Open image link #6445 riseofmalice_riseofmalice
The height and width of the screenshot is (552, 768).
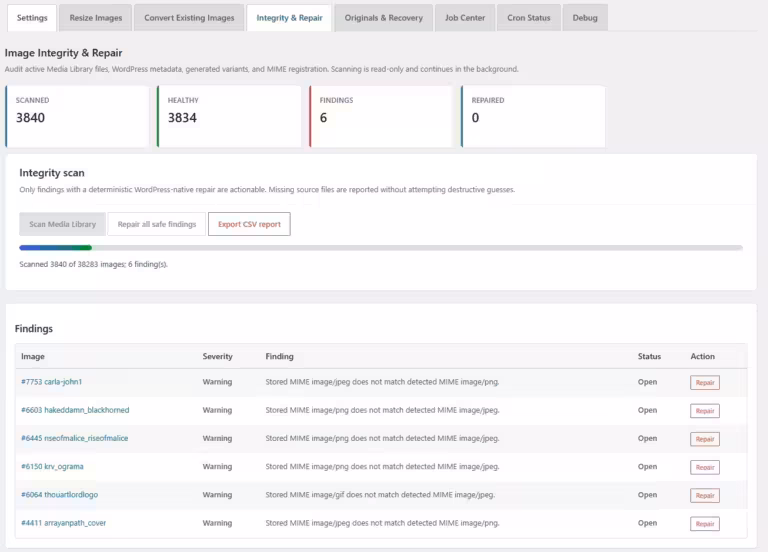74,438
